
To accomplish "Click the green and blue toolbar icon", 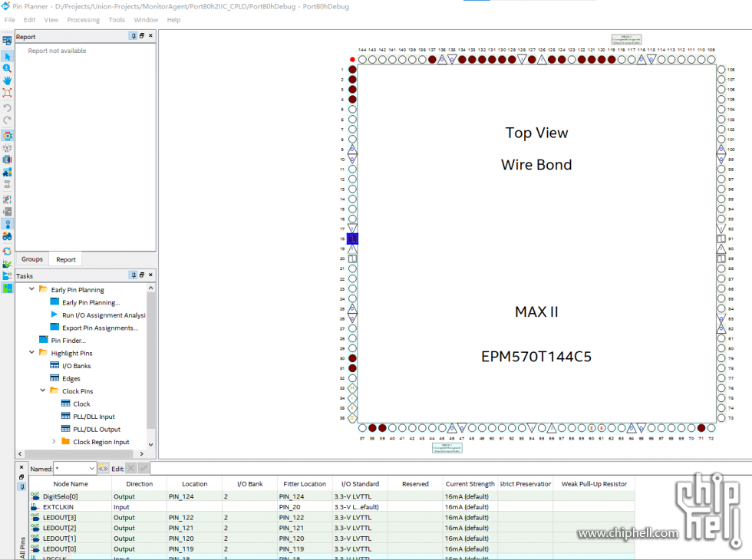I will 7,288.
